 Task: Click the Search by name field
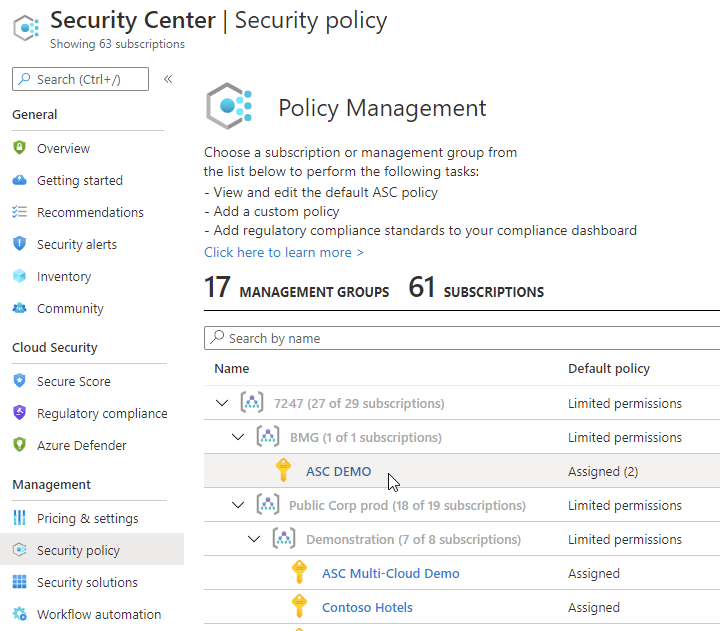tap(460, 338)
